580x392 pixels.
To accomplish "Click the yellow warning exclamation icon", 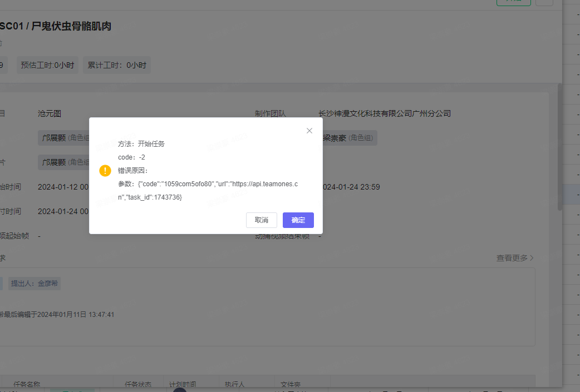I will pos(105,171).
